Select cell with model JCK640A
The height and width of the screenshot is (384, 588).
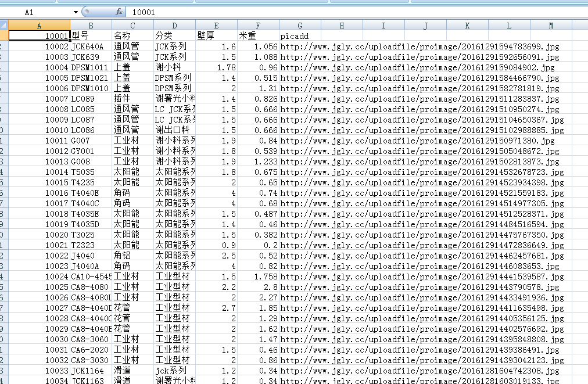(x=91, y=46)
